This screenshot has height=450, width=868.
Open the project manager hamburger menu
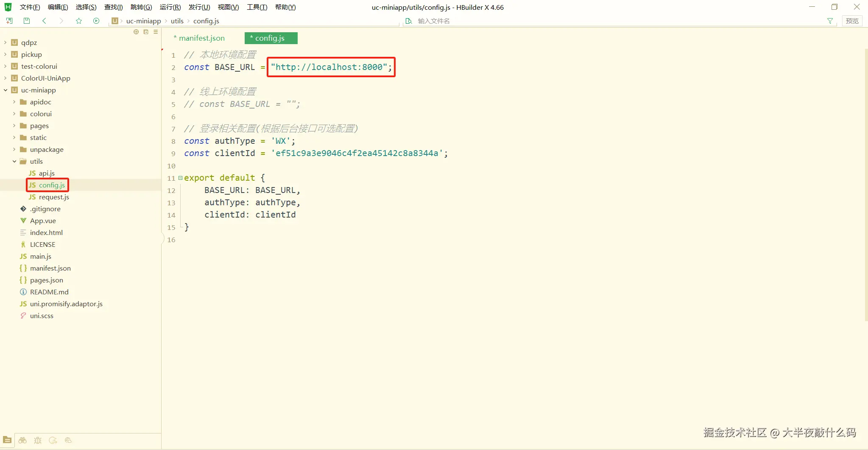click(156, 32)
